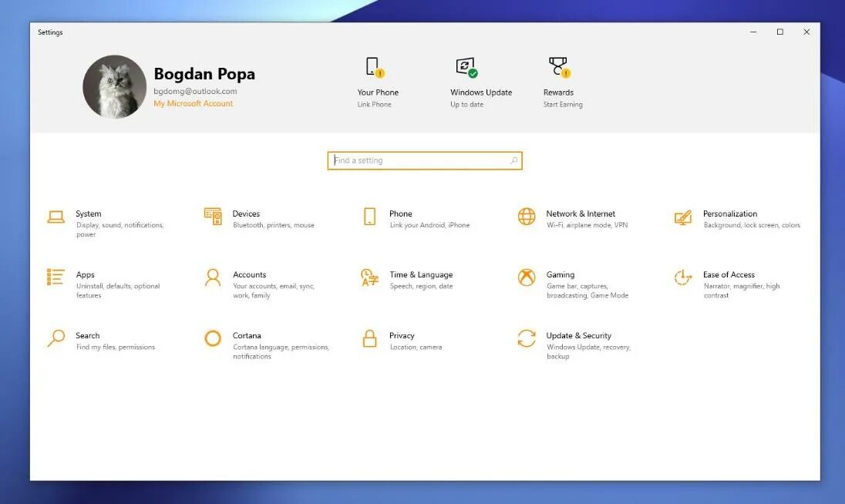Click the Up to date status text
845x504 pixels.
[466, 105]
